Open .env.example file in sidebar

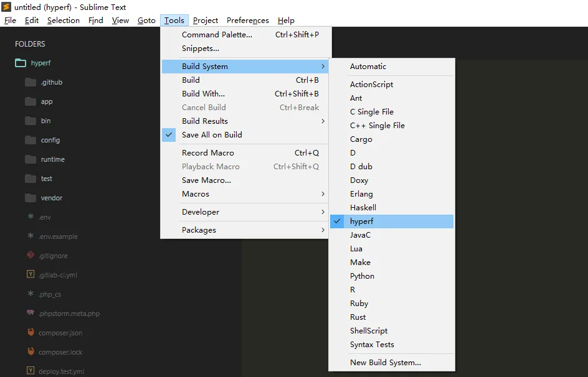coord(58,236)
